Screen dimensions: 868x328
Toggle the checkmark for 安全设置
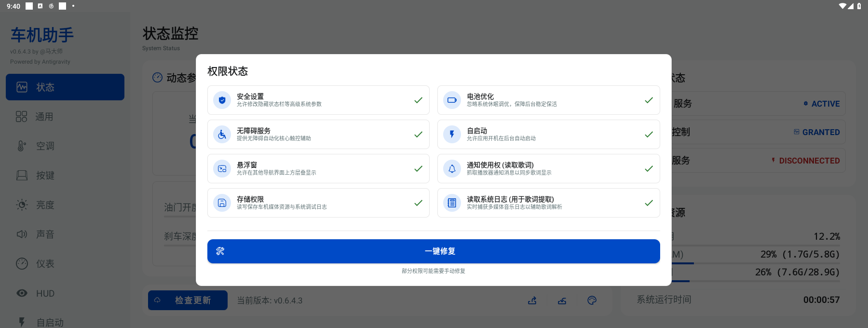point(419,100)
